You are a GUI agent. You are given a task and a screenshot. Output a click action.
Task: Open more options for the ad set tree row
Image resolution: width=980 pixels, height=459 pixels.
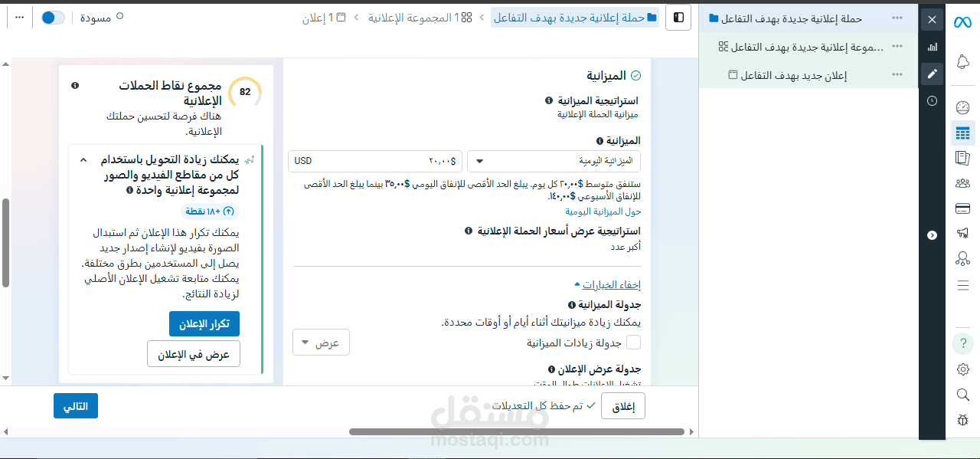point(897,47)
